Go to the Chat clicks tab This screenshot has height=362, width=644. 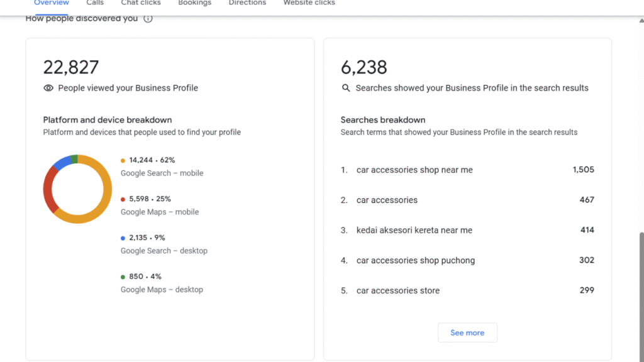pos(141,3)
